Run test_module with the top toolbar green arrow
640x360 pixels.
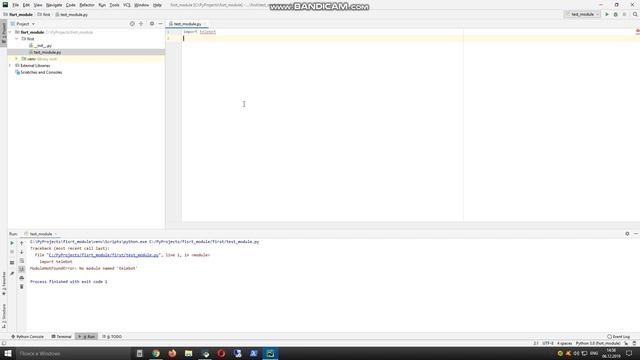coord(607,14)
